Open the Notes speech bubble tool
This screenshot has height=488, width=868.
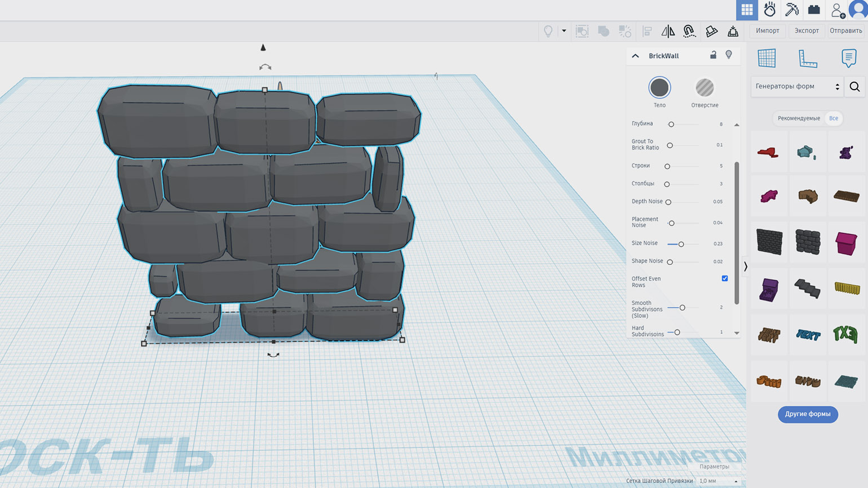coord(848,58)
